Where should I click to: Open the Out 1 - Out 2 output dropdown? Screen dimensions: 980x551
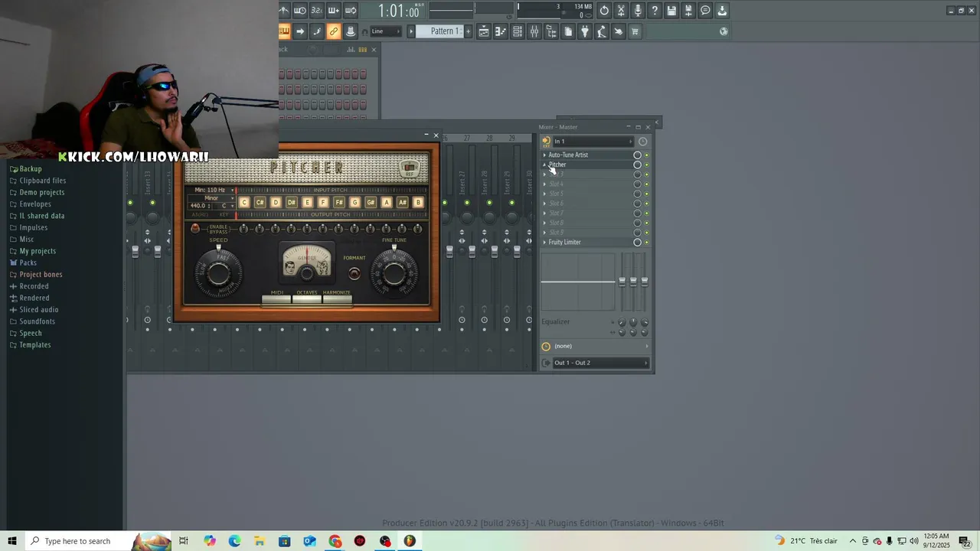pyautogui.click(x=601, y=363)
